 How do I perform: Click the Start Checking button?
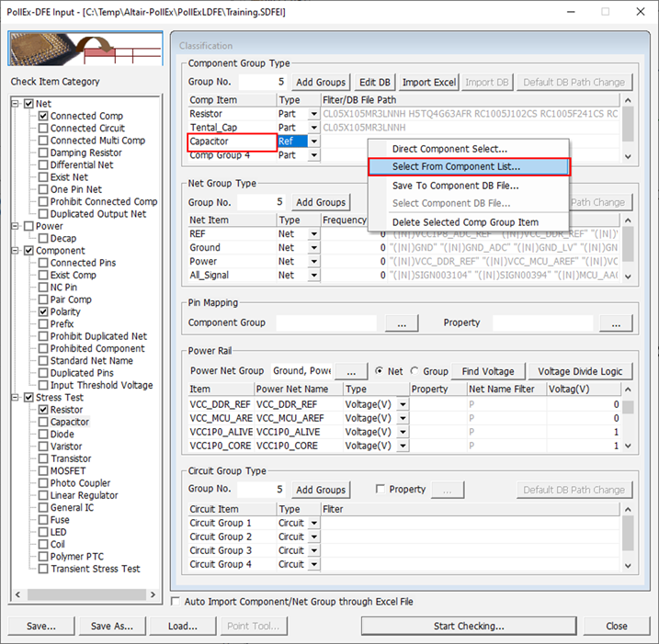tap(468, 627)
